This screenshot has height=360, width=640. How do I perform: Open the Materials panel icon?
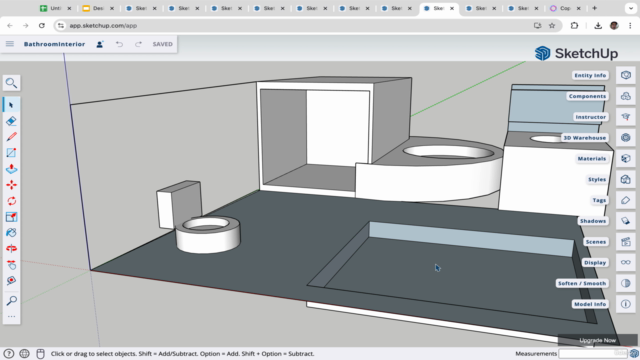click(626, 158)
